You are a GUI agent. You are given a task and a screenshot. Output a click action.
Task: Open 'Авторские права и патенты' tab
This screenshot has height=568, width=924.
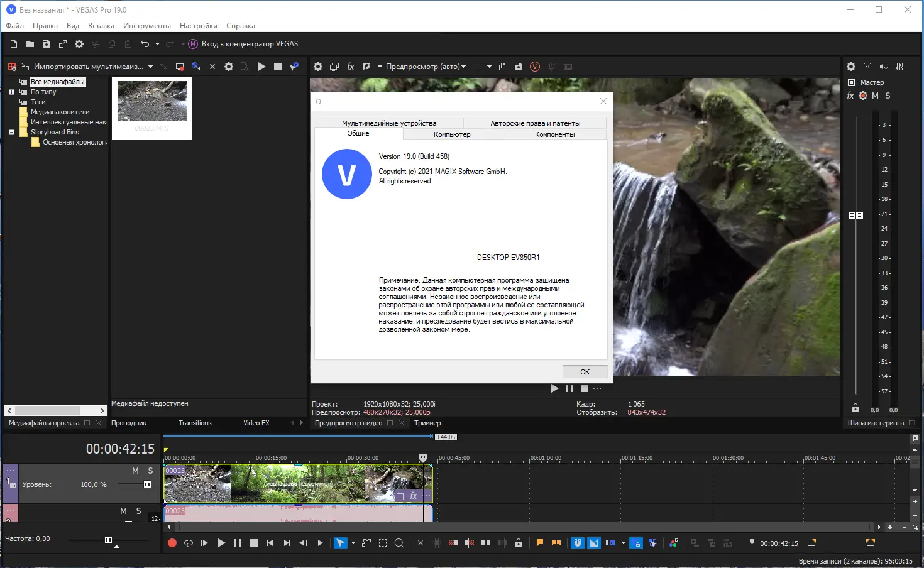pos(536,123)
